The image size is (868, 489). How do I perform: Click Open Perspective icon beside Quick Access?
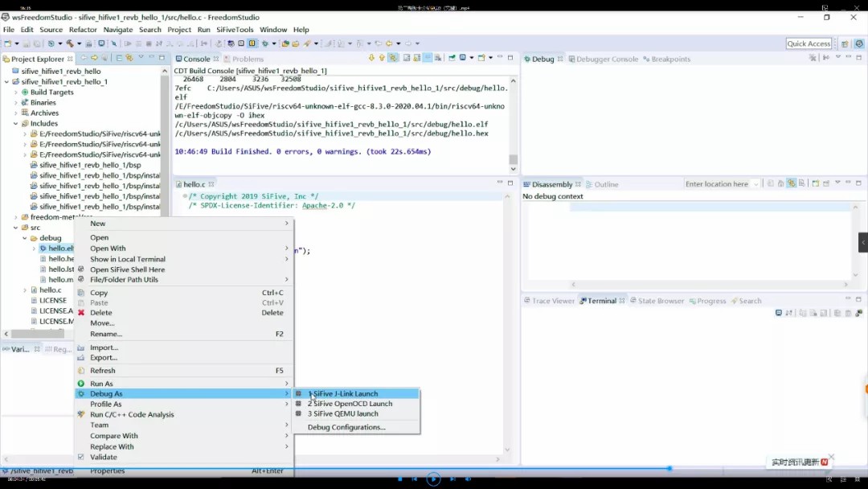[x=845, y=43]
